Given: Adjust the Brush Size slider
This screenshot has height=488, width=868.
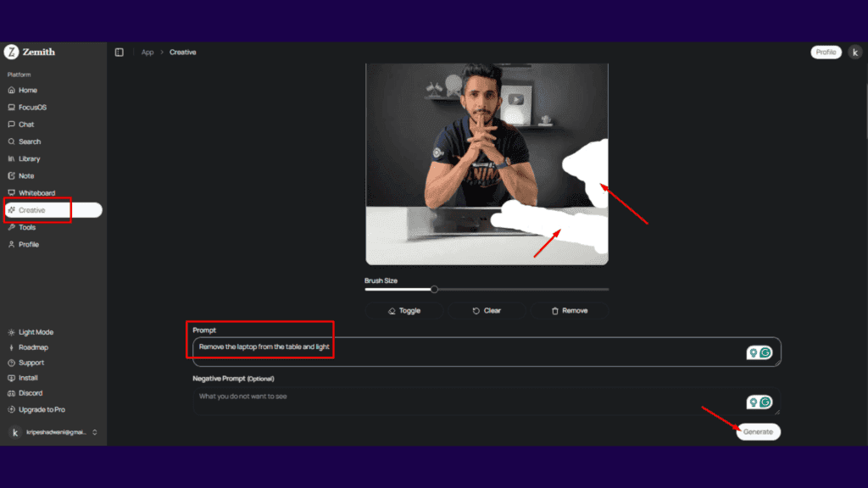Looking at the screenshot, I should click(433, 289).
